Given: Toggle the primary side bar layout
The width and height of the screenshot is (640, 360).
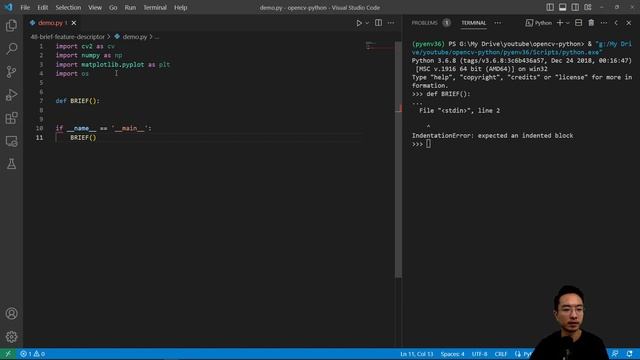Looking at the screenshot, I should pyautogui.click(x=550, y=7).
